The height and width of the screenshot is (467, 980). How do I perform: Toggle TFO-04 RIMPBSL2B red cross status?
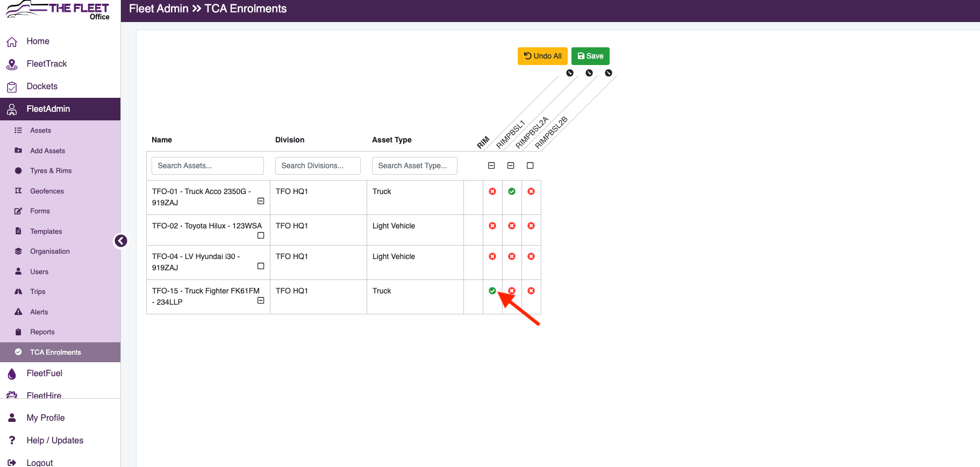click(531, 256)
